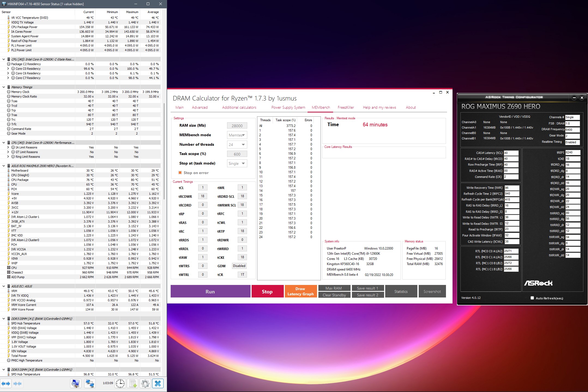Open the Number of threads dropdown
This screenshot has height=392, width=588.
pyautogui.click(x=237, y=145)
